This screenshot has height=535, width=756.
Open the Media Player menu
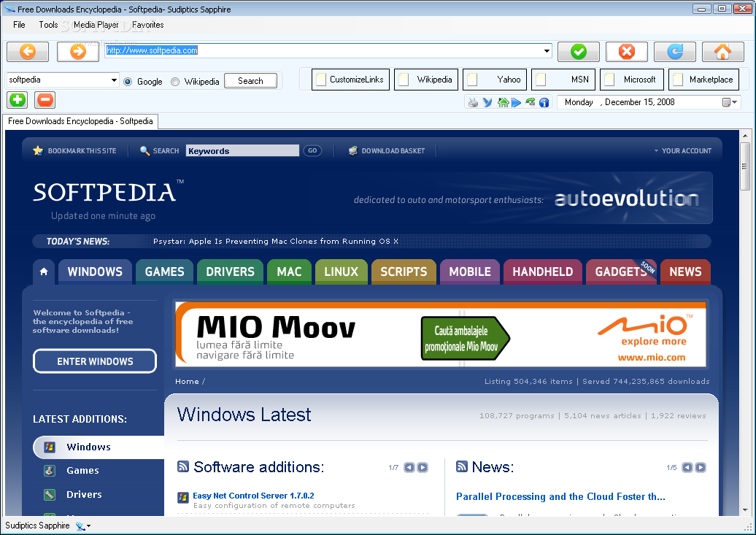click(96, 25)
